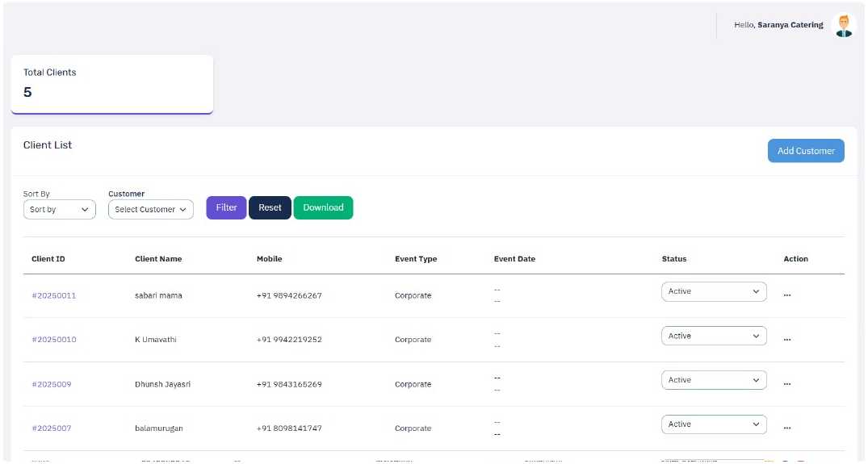Change status dropdown for sabari mama
Viewport: 868px width, 464px height.
click(x=714, y=291)
